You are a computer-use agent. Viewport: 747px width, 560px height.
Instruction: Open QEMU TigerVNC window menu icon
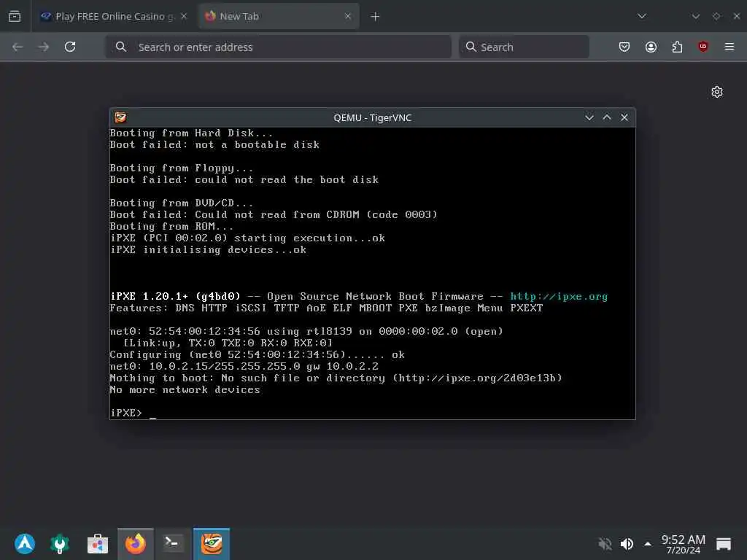coord(120,117)
